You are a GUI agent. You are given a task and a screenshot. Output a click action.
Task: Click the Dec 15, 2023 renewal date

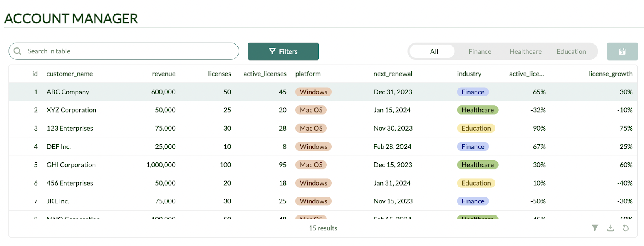[393, 165]
